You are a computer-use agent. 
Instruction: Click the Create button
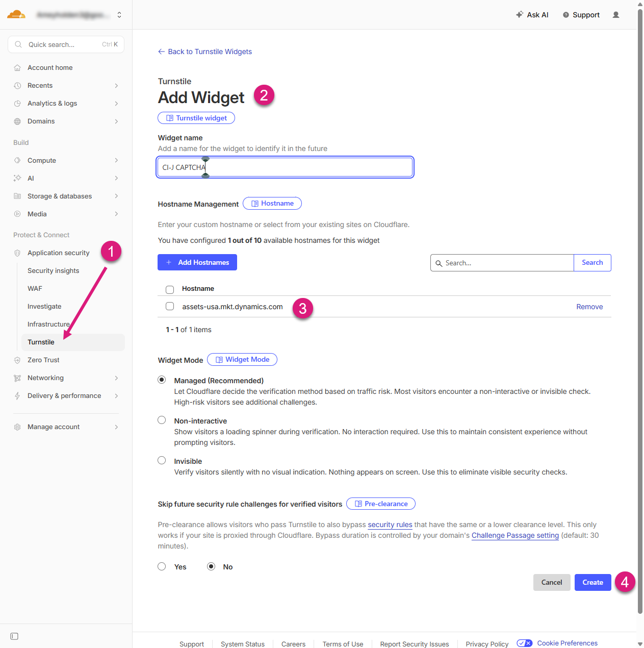(593, 583)
